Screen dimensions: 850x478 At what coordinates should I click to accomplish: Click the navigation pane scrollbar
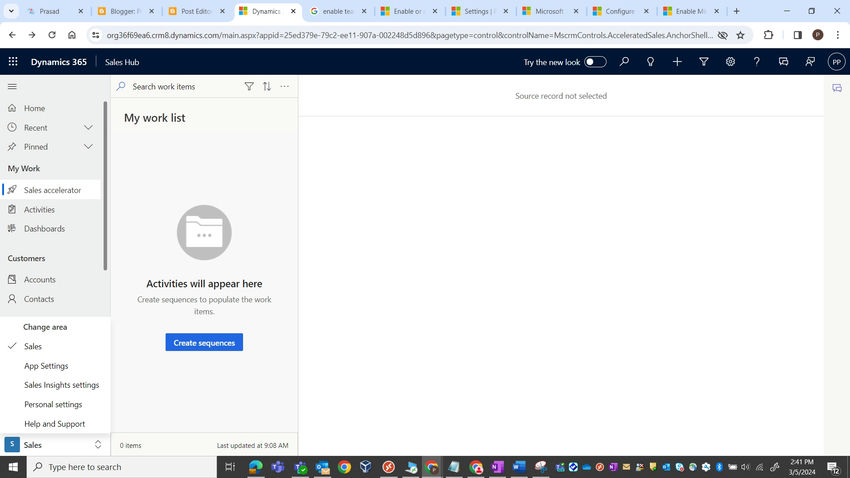tap(105, 185)
